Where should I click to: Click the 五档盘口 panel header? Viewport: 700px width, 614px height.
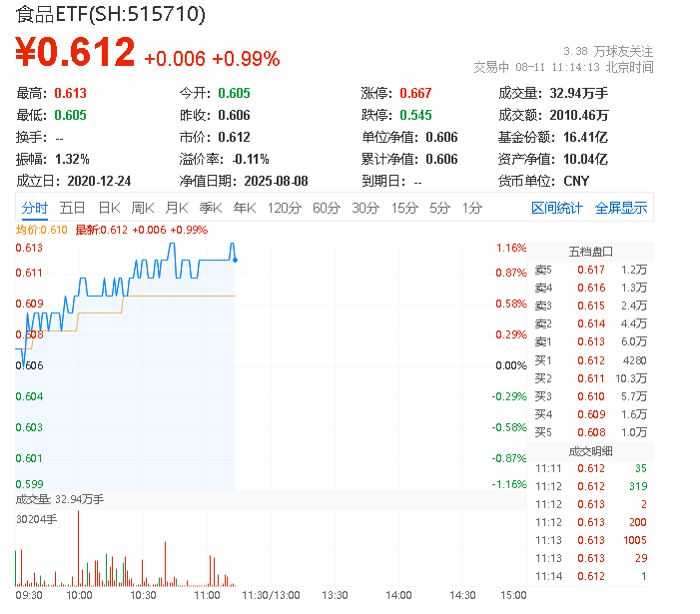(590, 252)
